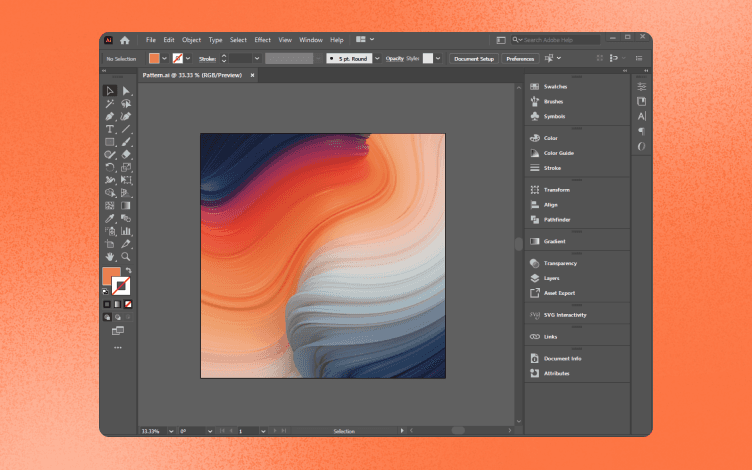This screenshot has width=752, height=470.
Task: Click the Home icon
Action: [x=125, y=40]
